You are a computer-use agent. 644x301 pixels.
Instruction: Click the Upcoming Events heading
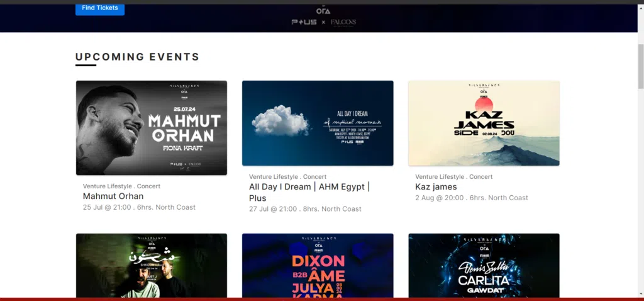pyautogui.click(x=137, y=57)
